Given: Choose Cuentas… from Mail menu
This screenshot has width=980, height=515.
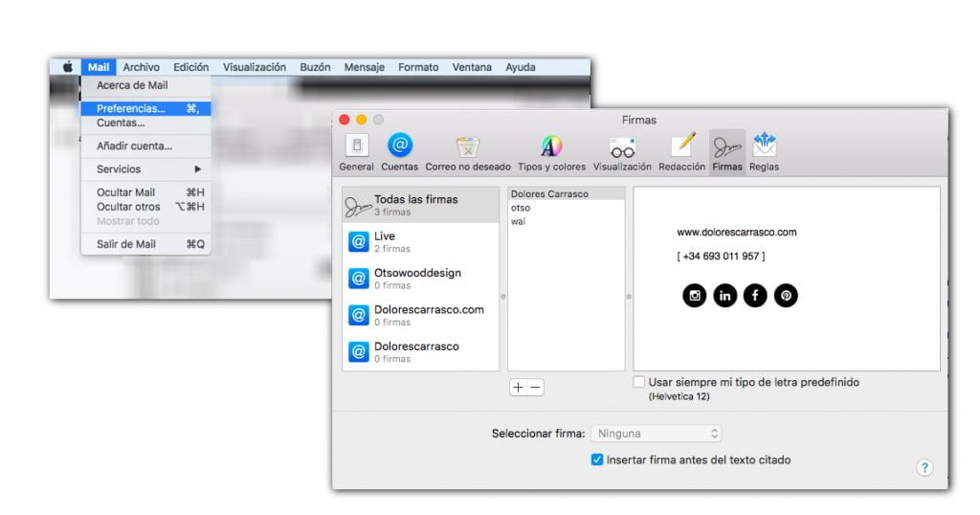Looking at the screenshot, I should tap(145, 123).
